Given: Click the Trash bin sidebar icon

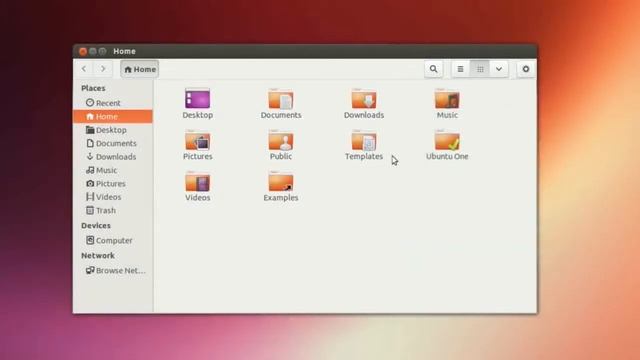Looking at the screenshot, I should click(90, 210).
